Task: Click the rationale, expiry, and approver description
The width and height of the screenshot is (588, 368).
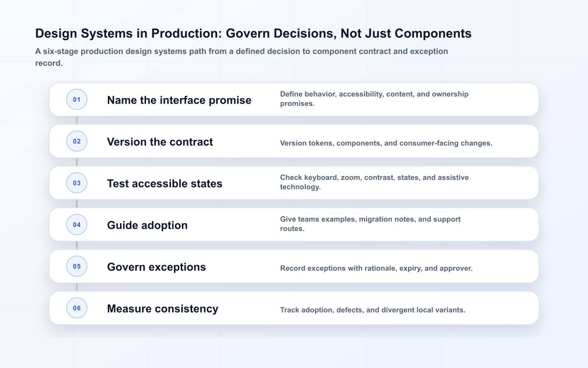Action: [x=376, y=268]
